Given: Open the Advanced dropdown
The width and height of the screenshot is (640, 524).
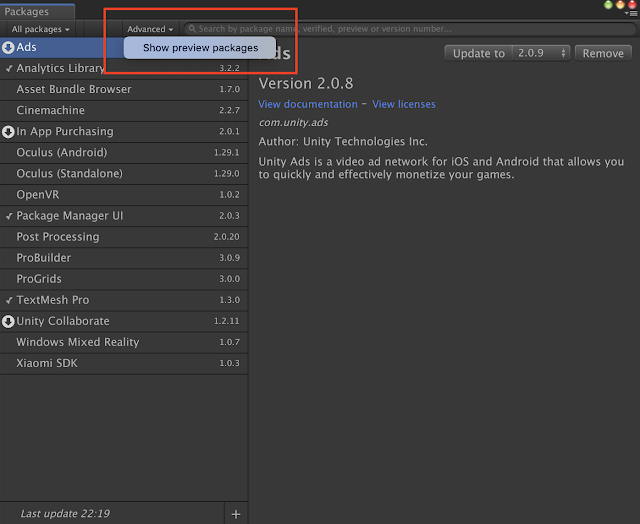Looking at the screenshot, I should [x=150, y=29].
